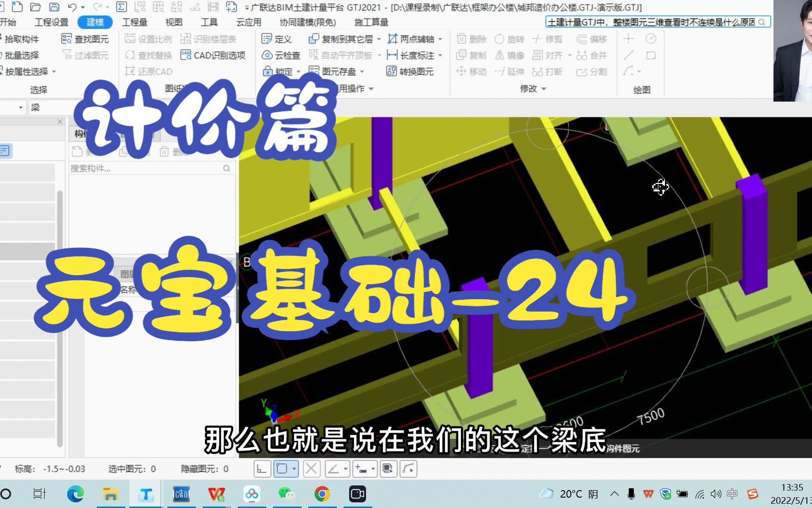This screenshot has width=812, height=508.
Task: Open undo history dropdown arrow
Action: 83,7
